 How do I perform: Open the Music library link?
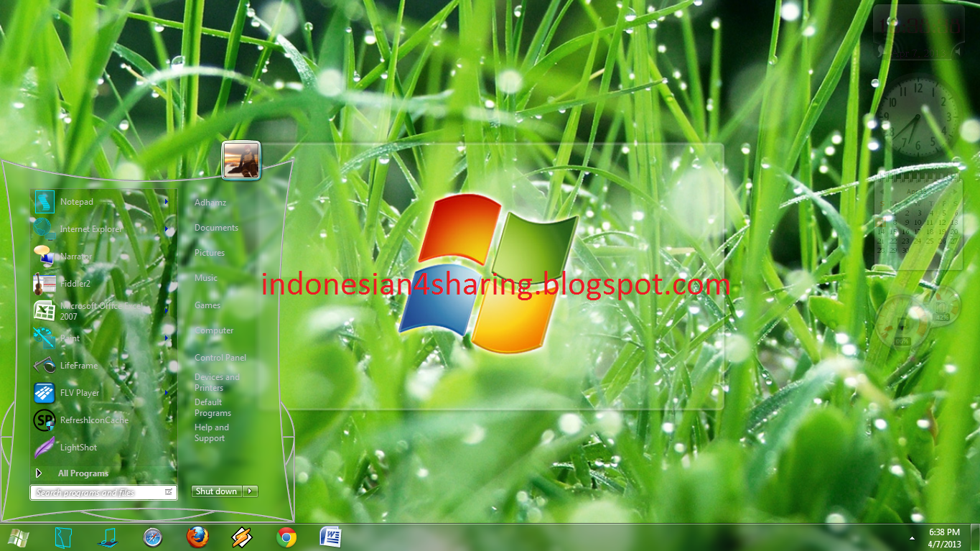click(x=206, y=278)
